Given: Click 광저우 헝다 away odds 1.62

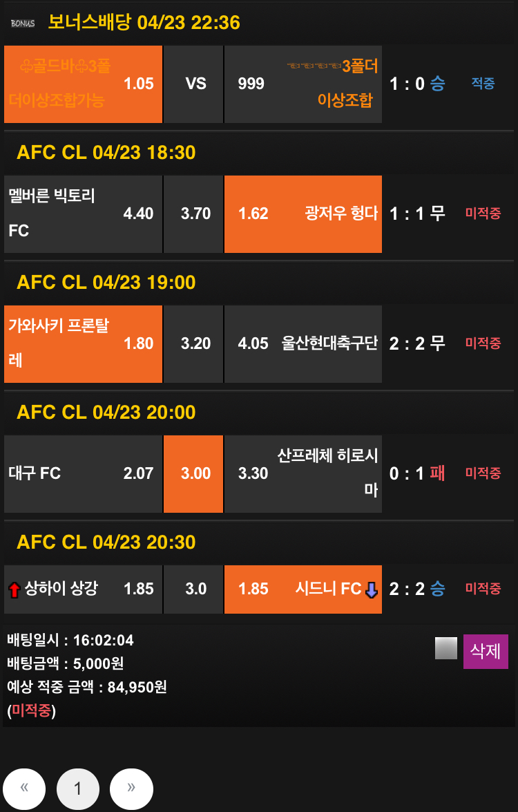Looking at the screenshot, I should pos(303,214).
